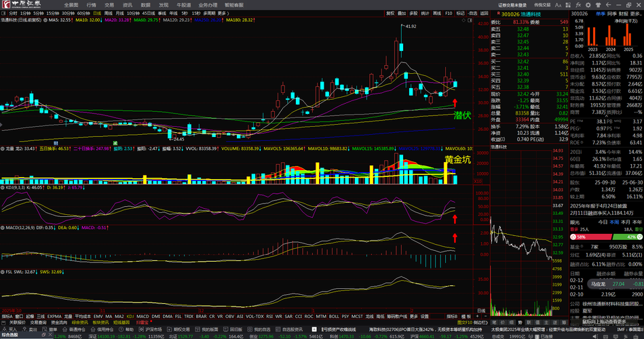Select the 筹码散户线 indicator tab
Image resolution: width=644 pixels, height=339 pixels.
point(397,317)
